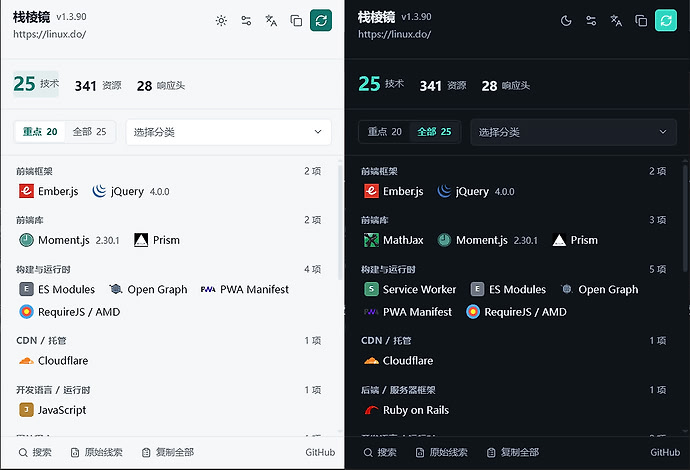Click Open Graph entry in dark panel

[x=599, y=289]
